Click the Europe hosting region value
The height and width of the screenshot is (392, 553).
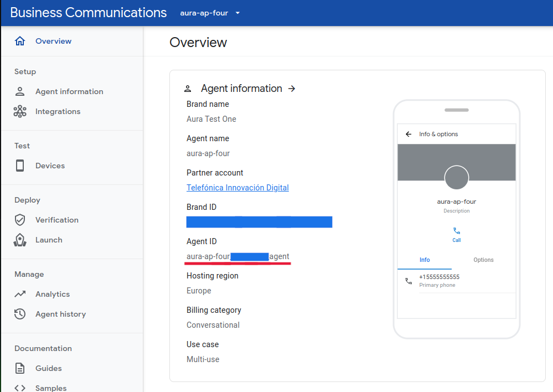199,291
